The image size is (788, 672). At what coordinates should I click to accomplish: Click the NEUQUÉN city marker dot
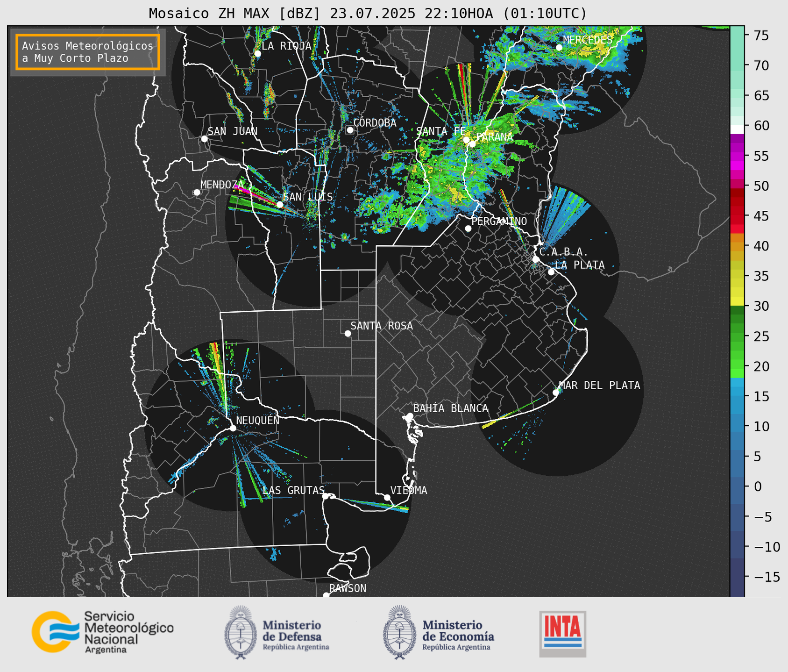pyautogui.click(x=233, y=428)
